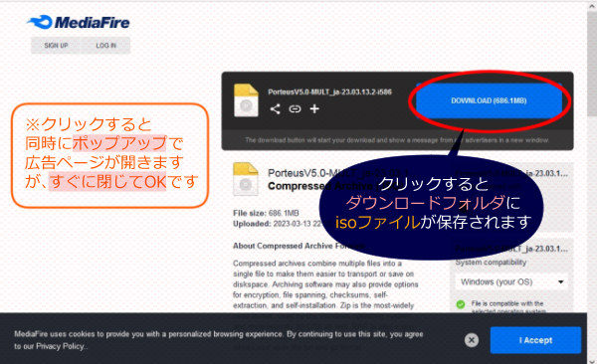The height and width of the screenshot is (364, 597).
Task: Click the Compressed Archive file icon below
Action: pos(246,179)
